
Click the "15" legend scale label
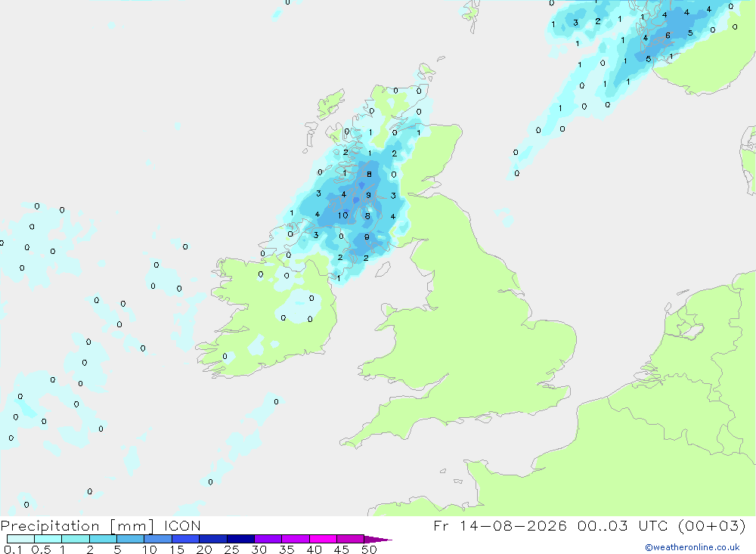click(177, 549)
